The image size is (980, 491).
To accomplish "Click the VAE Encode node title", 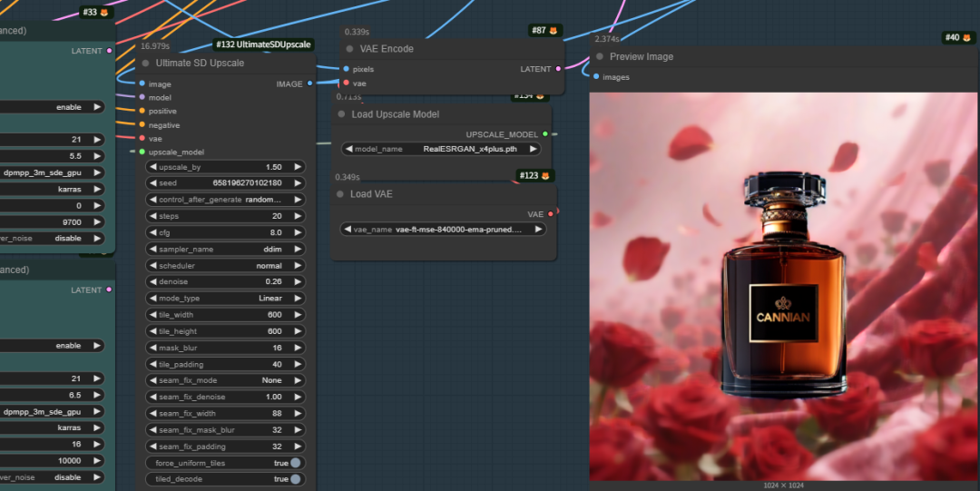I will point(387,49).
